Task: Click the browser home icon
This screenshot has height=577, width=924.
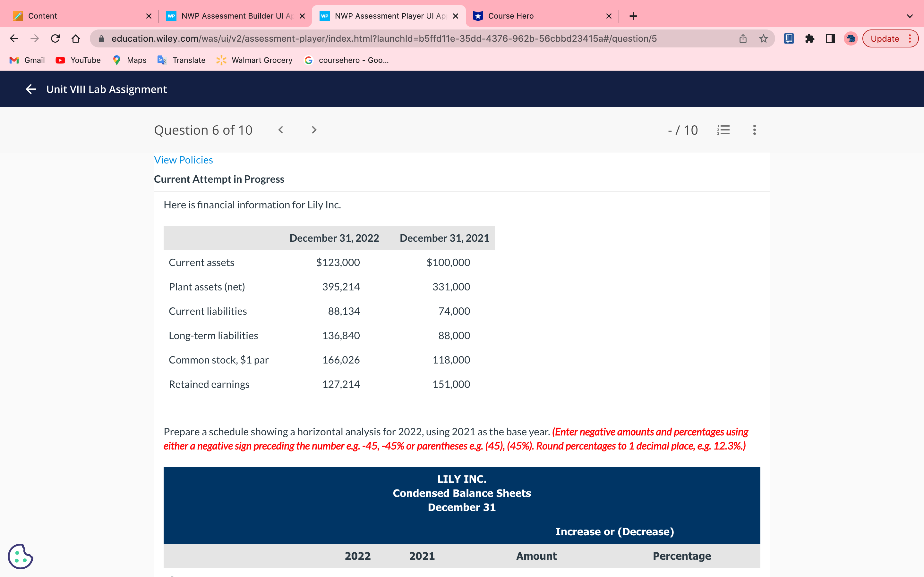Action: pos(76,38)
